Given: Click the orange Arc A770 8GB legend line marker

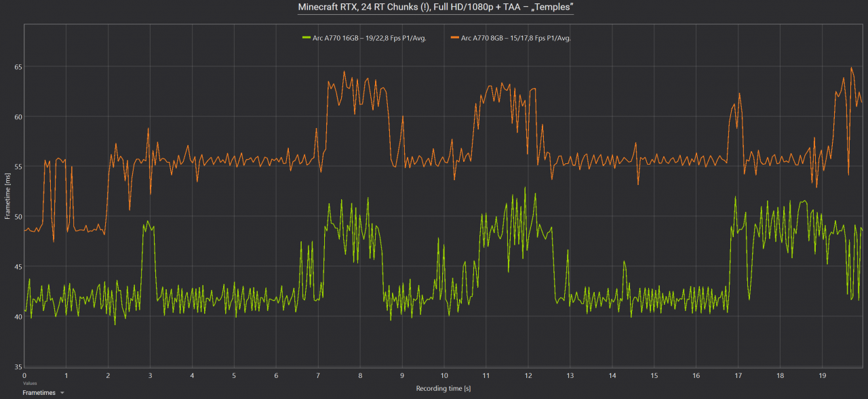Looking at the screenshot, I should tap(455, 39).
